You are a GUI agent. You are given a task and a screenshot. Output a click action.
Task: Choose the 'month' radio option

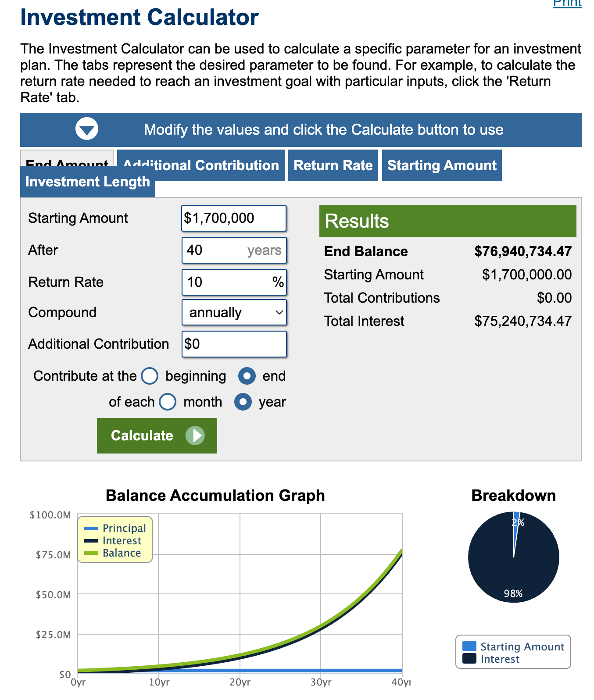point(168,402)
